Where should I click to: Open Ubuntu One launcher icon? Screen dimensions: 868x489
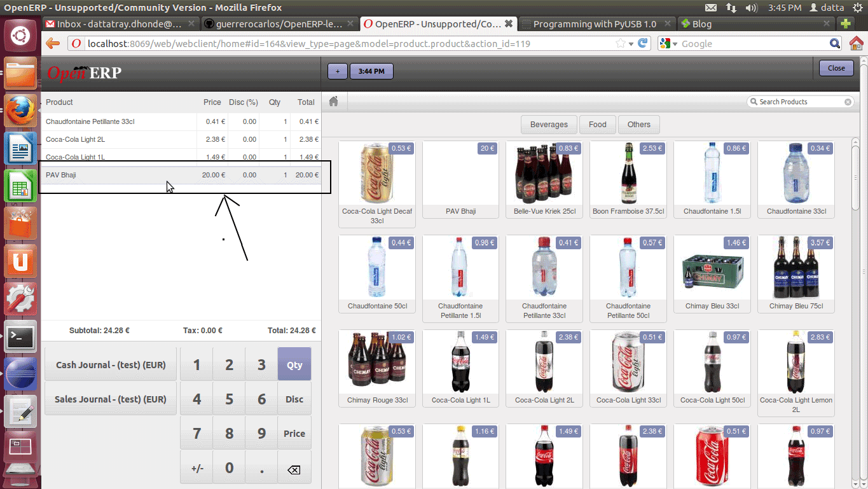coord(21,261)
